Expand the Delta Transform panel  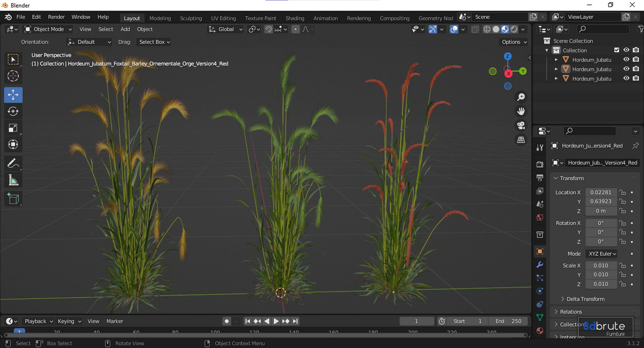pos(585,299)
